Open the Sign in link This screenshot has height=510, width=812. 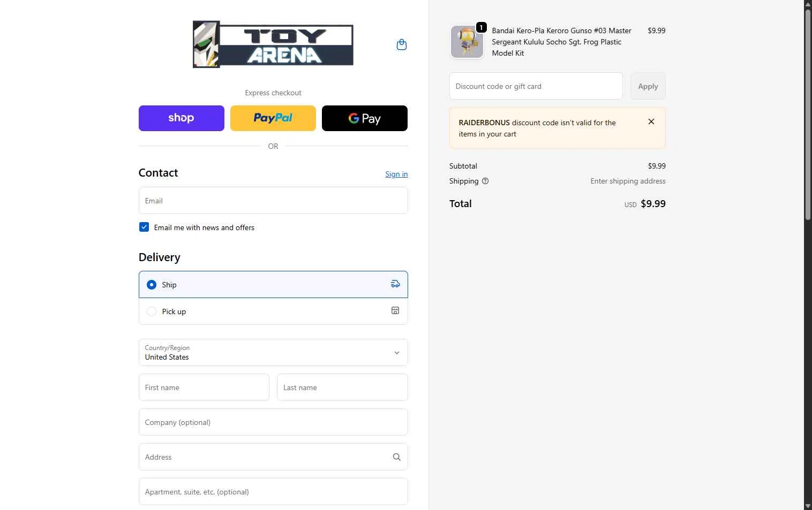[x=396, y=174]
